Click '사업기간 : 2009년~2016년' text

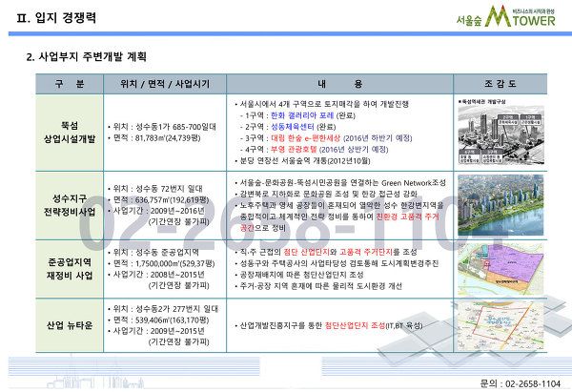pyautogui.click(x=156, y=211)
